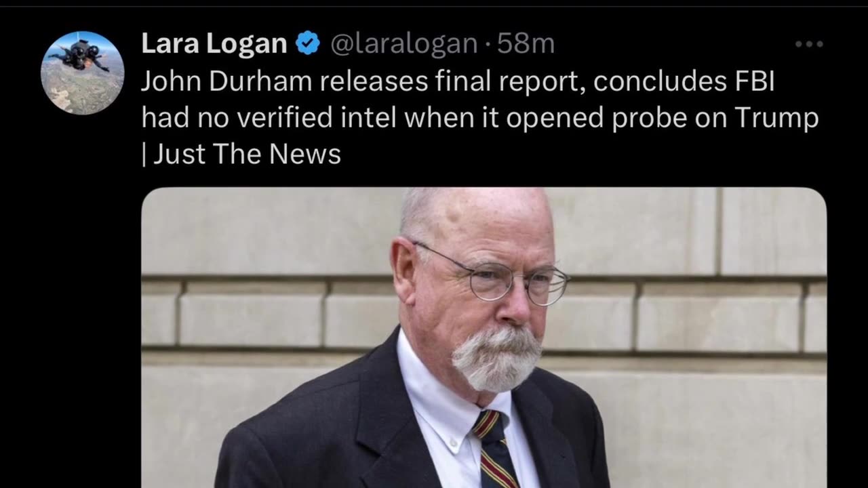
Task: Open Lara Logan's skydiving profile avatar
Action: [x=82, y=73]
